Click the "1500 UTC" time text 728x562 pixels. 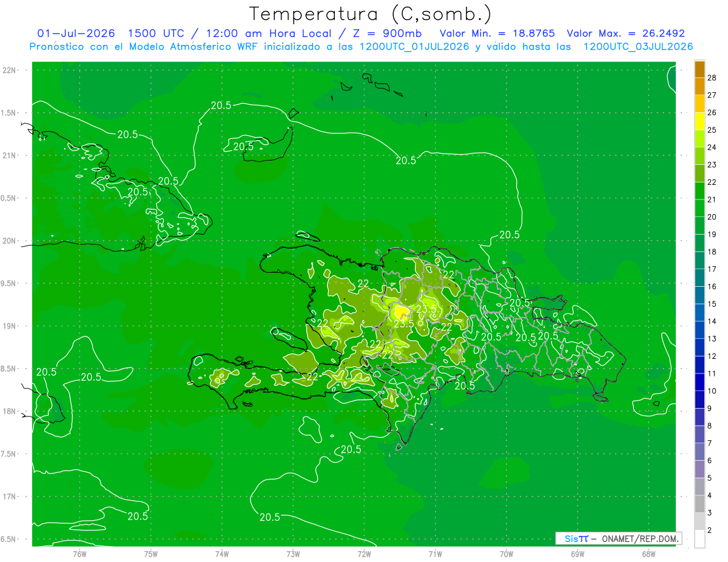pyautogui.click(x=157, y=33)
